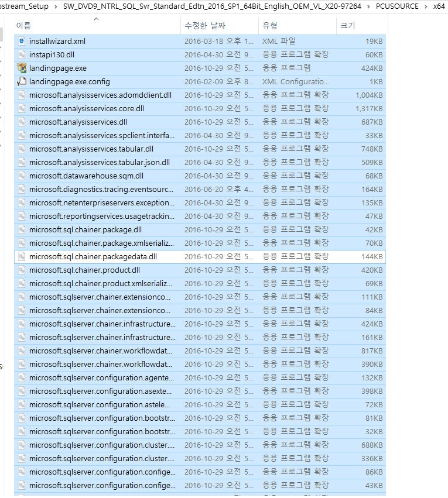The width and height of the screenshot is (448, 498).
Task: Select microsoft.analysisservices.adomdclient.dll file name
Action: (100, 95)
